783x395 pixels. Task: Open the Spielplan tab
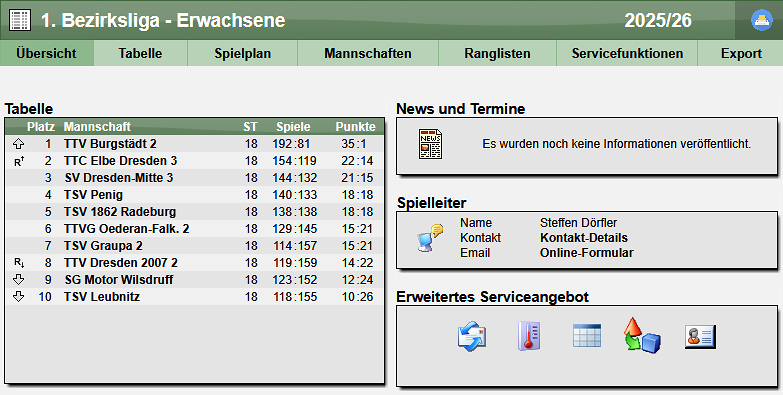[243, 53]
